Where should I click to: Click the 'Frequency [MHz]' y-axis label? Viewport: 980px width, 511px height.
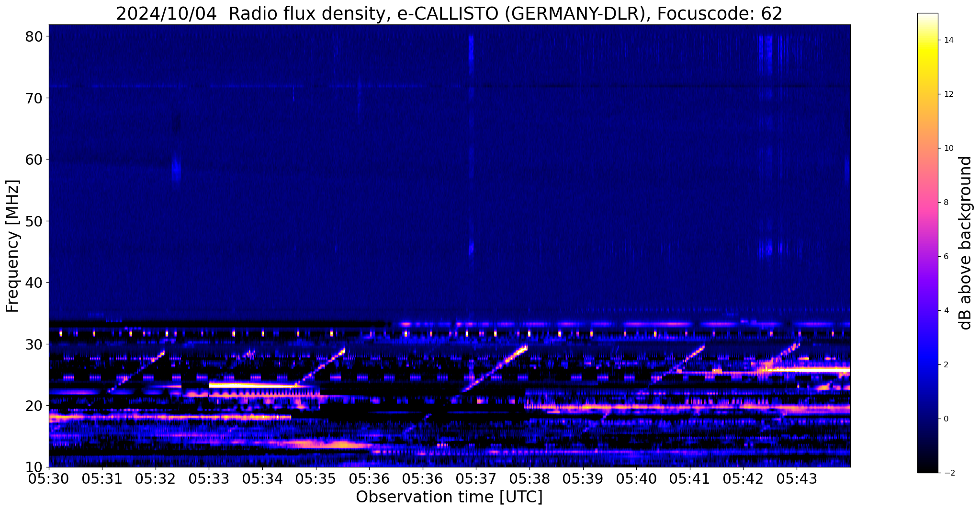(x=12, y=246)
